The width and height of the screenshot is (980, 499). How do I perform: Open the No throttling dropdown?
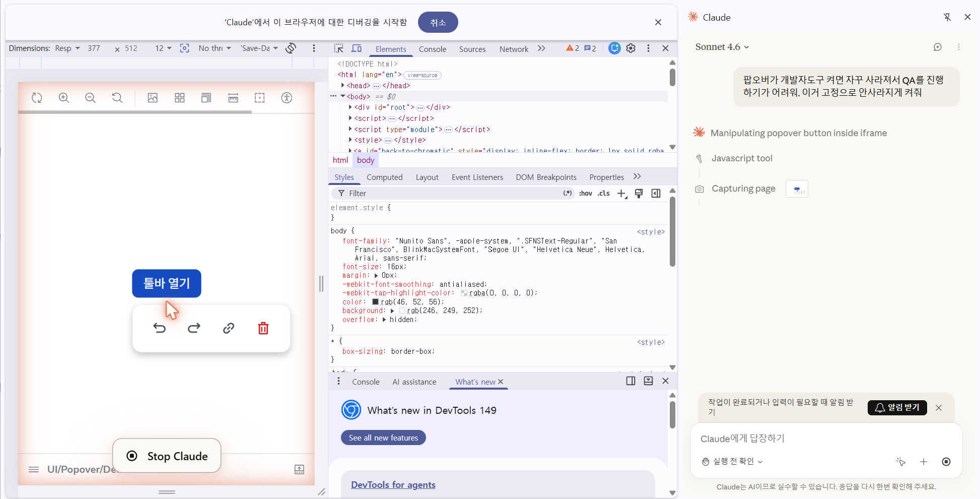215,48
